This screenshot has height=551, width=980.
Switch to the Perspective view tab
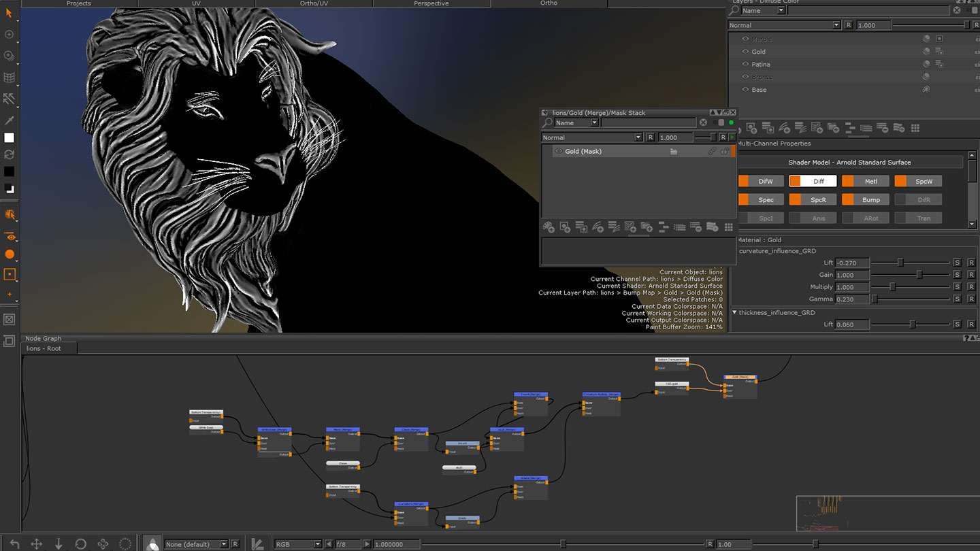pos(431,3)
